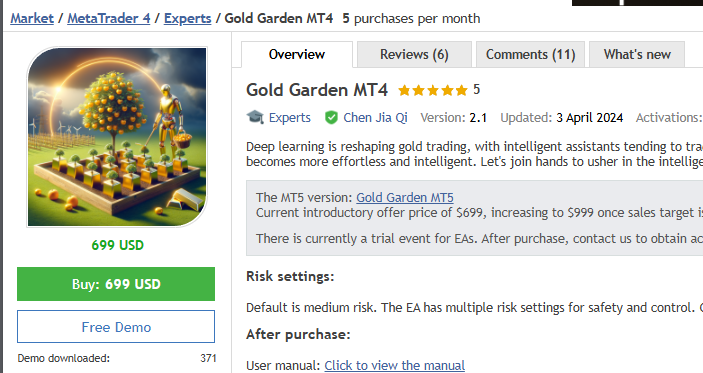Open Experts breadcrumb link
This screenshot has height=373, width=703.
[187, 18]
